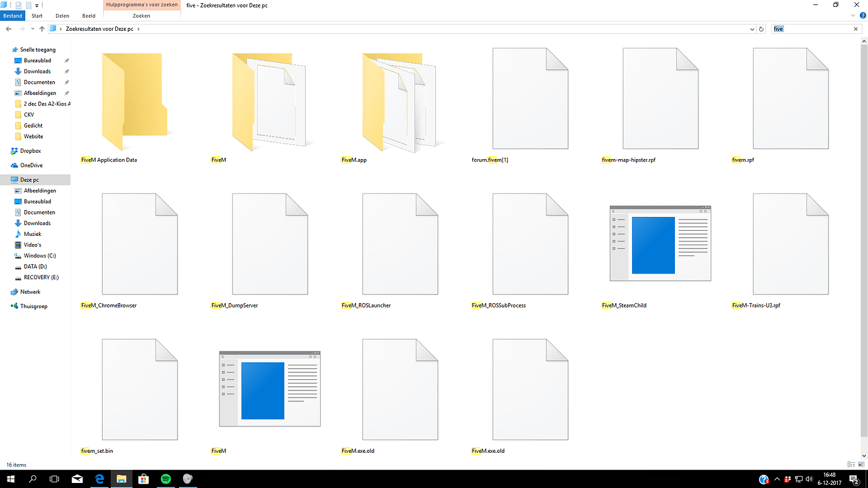The image size is (868, 488).
Task: Expand Deze pc in the navigation tree
Action: pyautogui.click(x=6, y=179)
